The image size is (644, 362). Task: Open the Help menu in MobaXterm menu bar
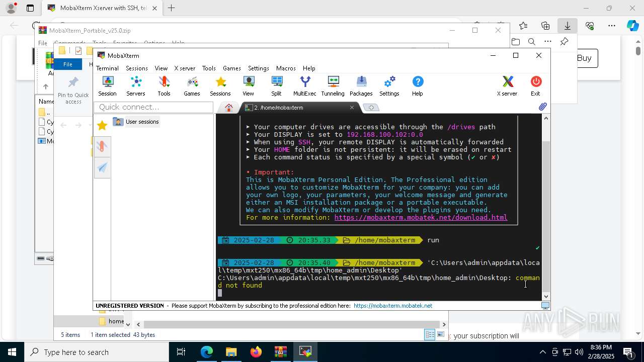tap(309, 68)
